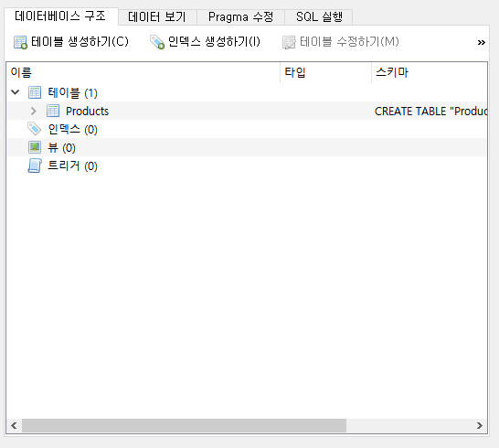Sort by the 타입 column header
The width and height of the screenshot is (499, 448).
pyautogui.click(x=326, y=72)
